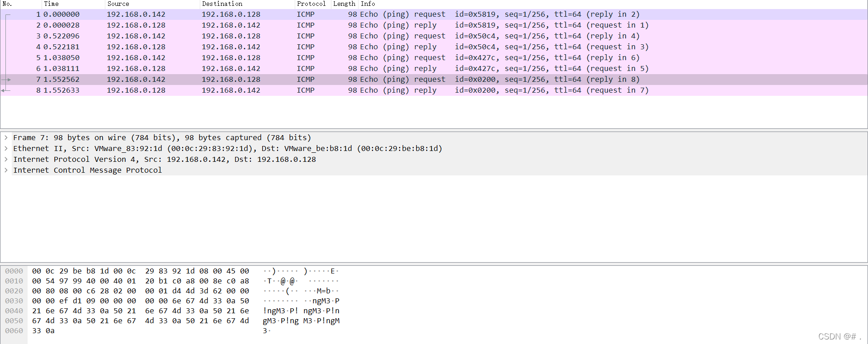Select packet 6 at time 1.038111
This screenshot has width=868, height=344.
pyautogui.click(x=434, y=69)
